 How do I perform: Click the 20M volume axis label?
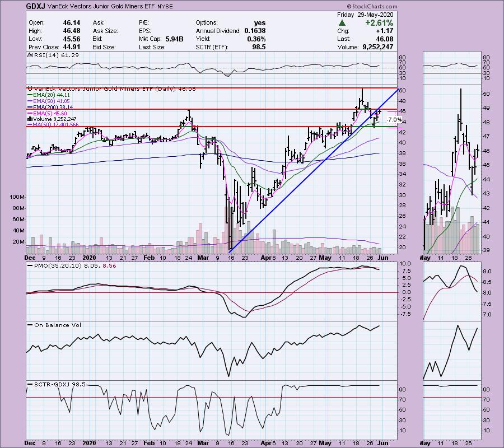(18, 242)
